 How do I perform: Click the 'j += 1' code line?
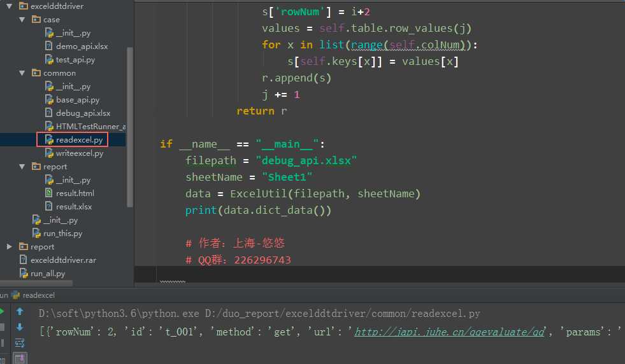click(x=281, y=94)
